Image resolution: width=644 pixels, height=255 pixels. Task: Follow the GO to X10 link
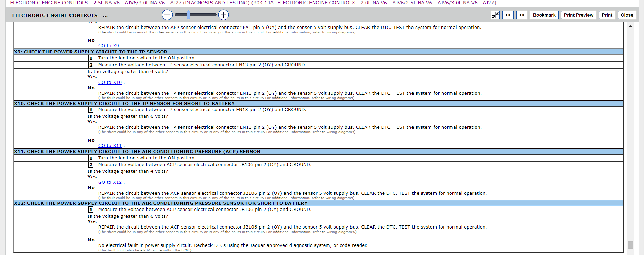tap(110, 83)
